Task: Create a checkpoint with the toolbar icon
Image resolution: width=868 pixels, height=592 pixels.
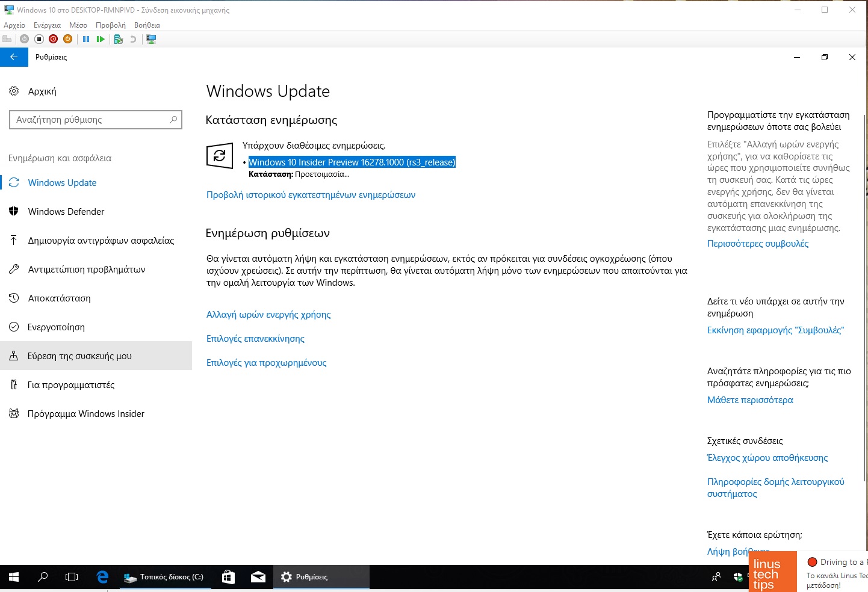Action: click(119, 39)
